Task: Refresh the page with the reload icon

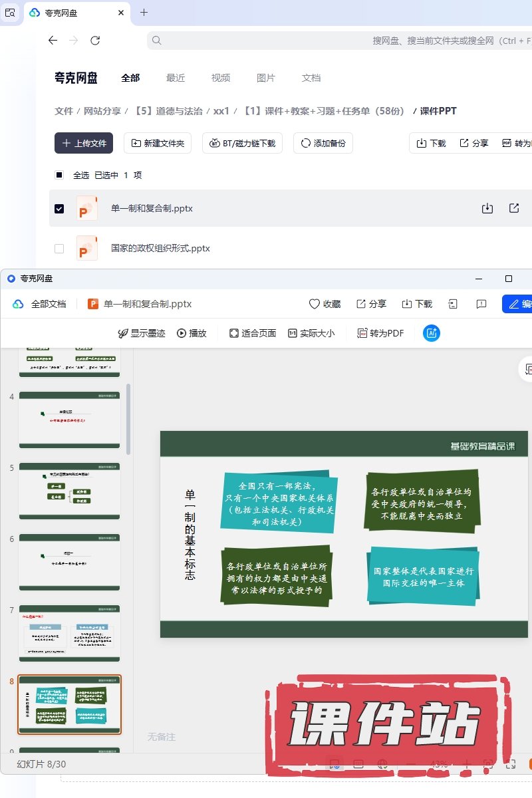Action: pyautogui.click(x=95, y=41)
